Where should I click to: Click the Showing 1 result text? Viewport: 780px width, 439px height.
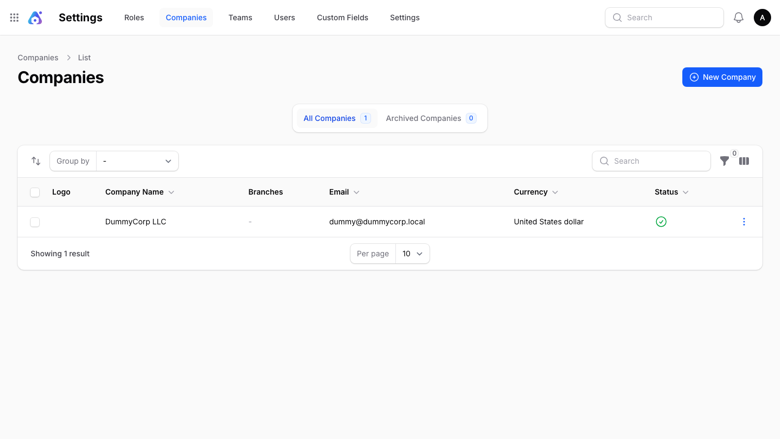pos(60,254)
